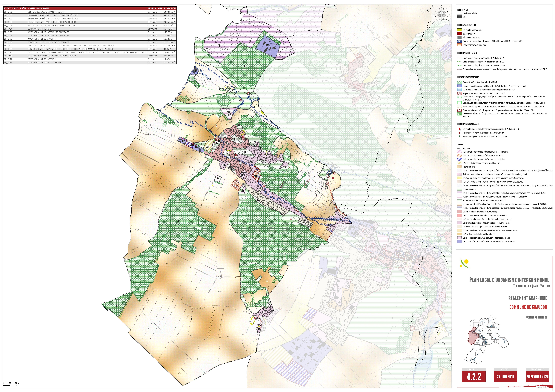Click the Ue zone d'équipement swatch

(459, 238)
